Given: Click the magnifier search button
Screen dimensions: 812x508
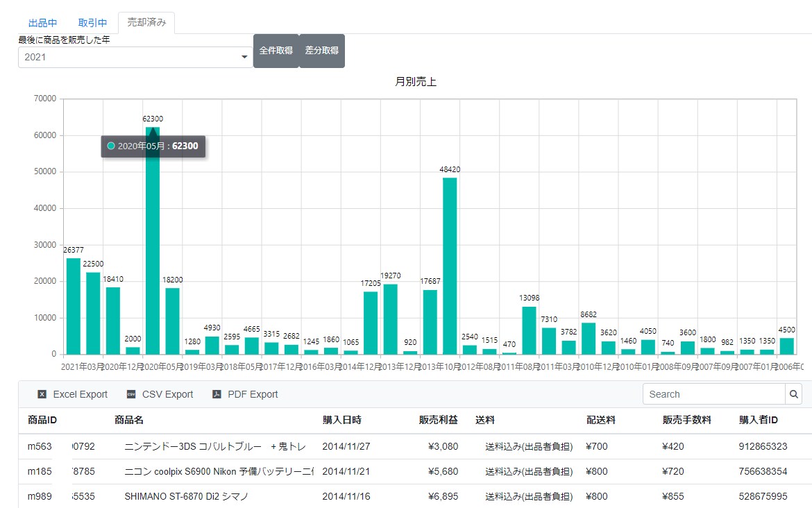Looking at the screenshot, I should point(793,394).
